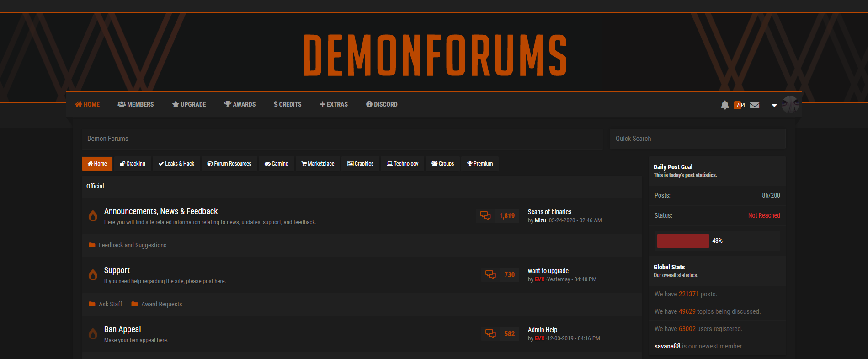868x359 pixels.
Task: Open the MEMBERS nav item
Action: (x=136, y=104)
